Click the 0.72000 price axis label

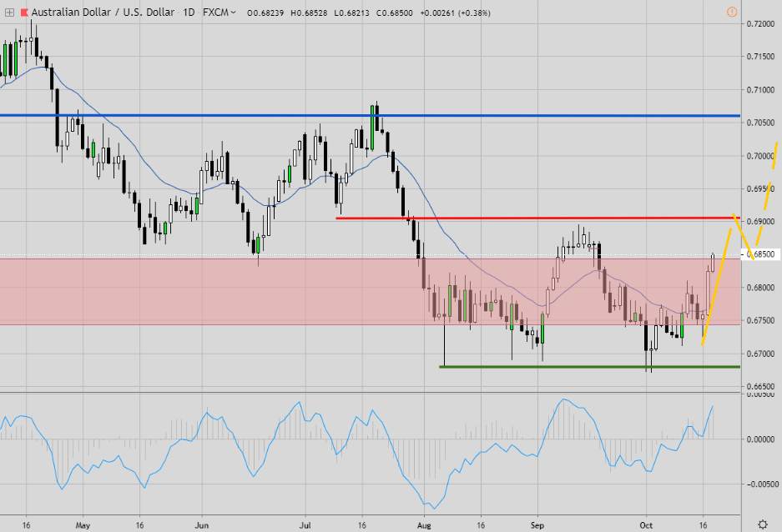tap(760, 24)
